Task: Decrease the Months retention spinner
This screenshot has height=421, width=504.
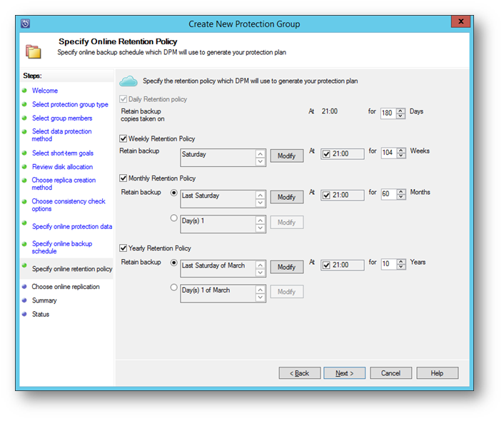Action: pos(400,196)
